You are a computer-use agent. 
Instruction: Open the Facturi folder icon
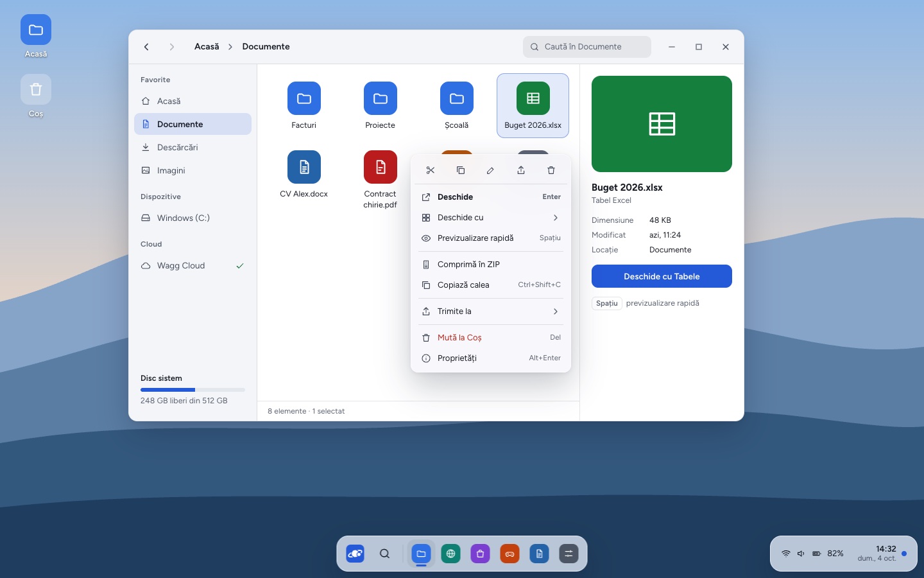(304, 98)
